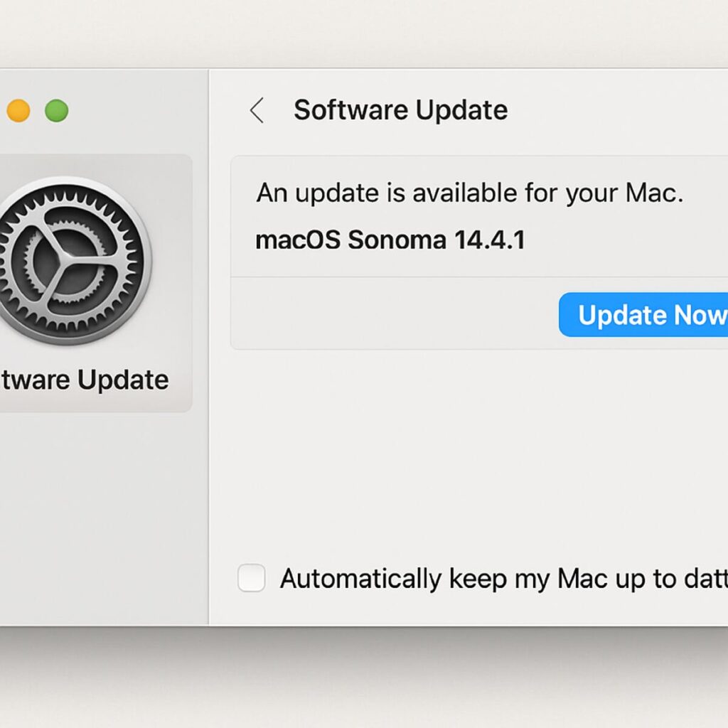Click the Software Update page title

[401, 110]
